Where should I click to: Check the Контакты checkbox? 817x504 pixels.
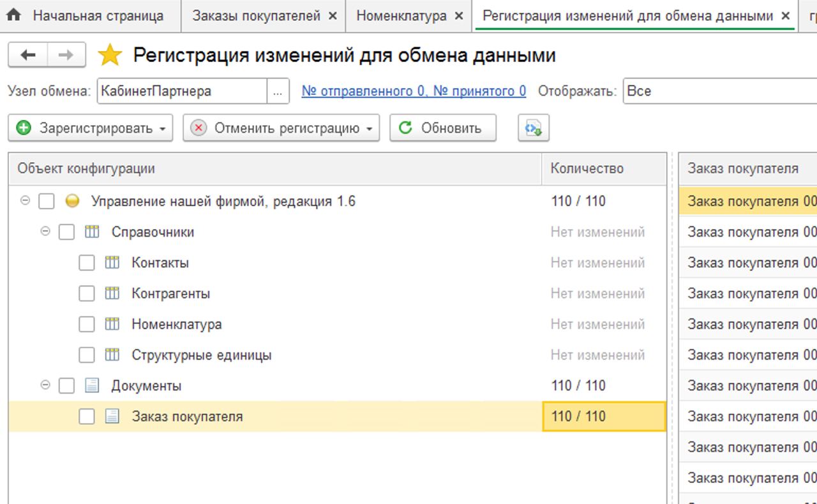(x=87, y=263)
